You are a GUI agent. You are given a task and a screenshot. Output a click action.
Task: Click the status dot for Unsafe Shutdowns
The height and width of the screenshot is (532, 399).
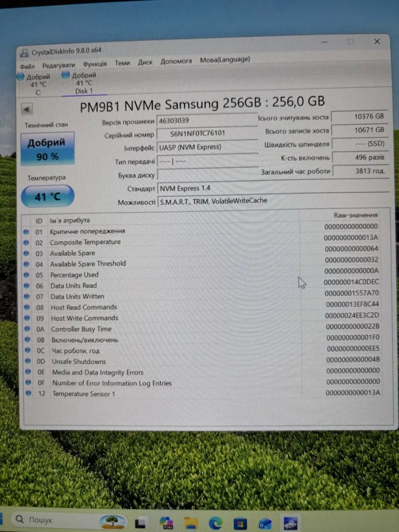(28, 361)
